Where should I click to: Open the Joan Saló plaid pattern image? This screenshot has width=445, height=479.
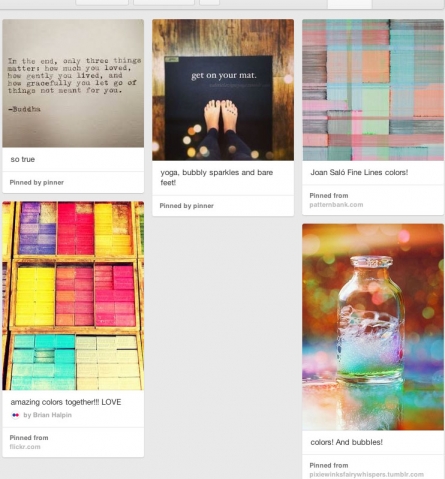click(373, 90)
